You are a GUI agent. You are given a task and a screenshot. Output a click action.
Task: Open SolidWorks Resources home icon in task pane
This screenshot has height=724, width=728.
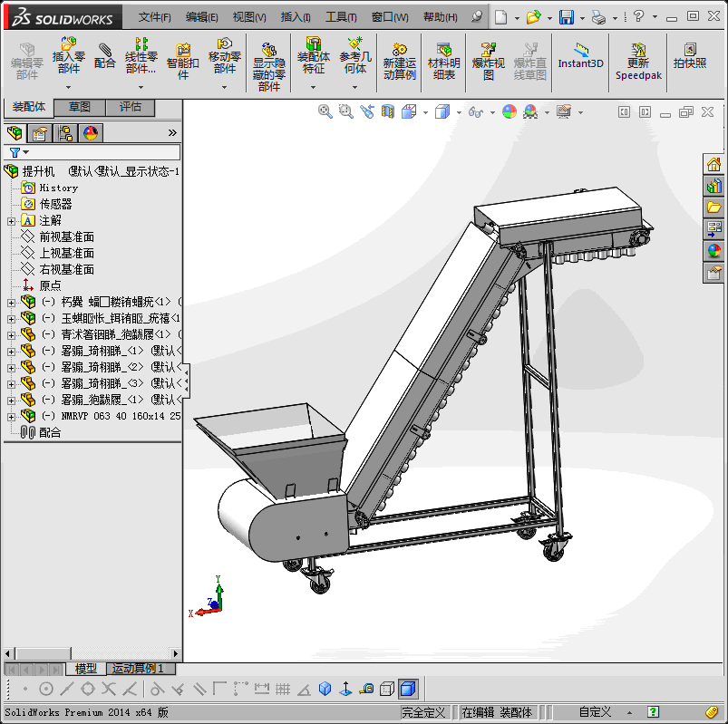pyautogui.click(x=713, y=164)
